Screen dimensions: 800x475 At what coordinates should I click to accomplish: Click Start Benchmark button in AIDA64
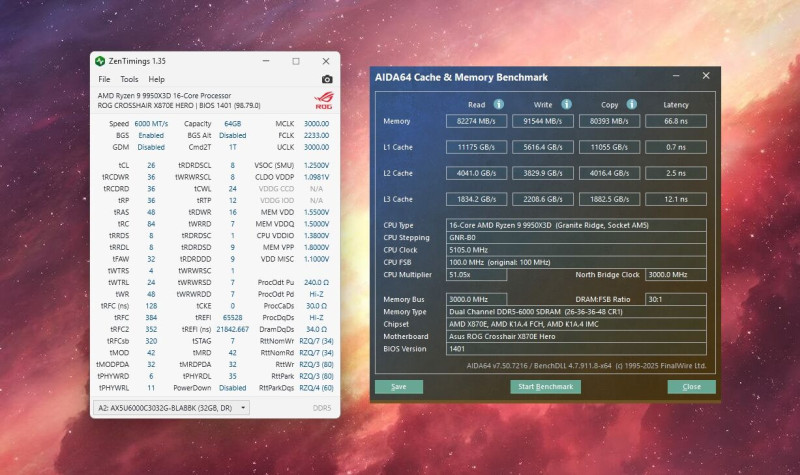[x=545, y=387]
